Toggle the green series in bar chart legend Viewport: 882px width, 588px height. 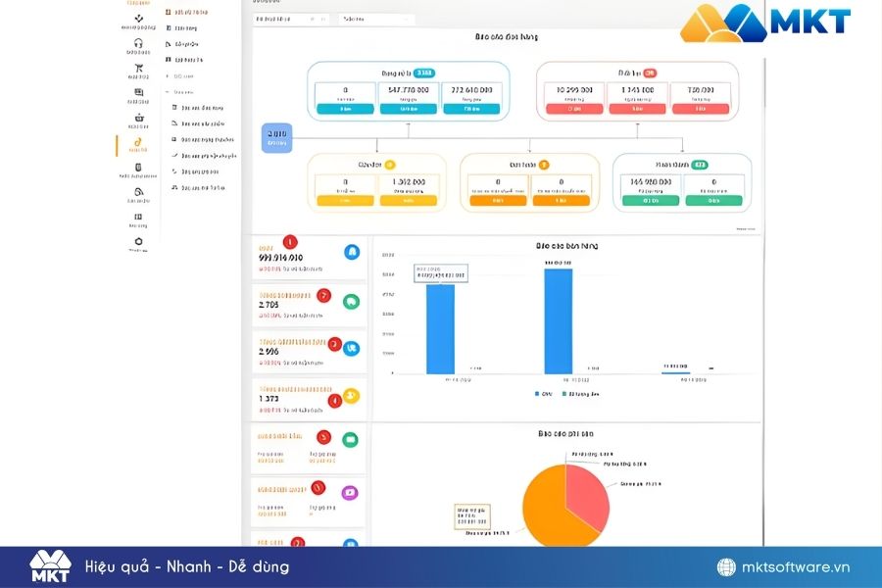pyautogui.click(x=575, y=394)
